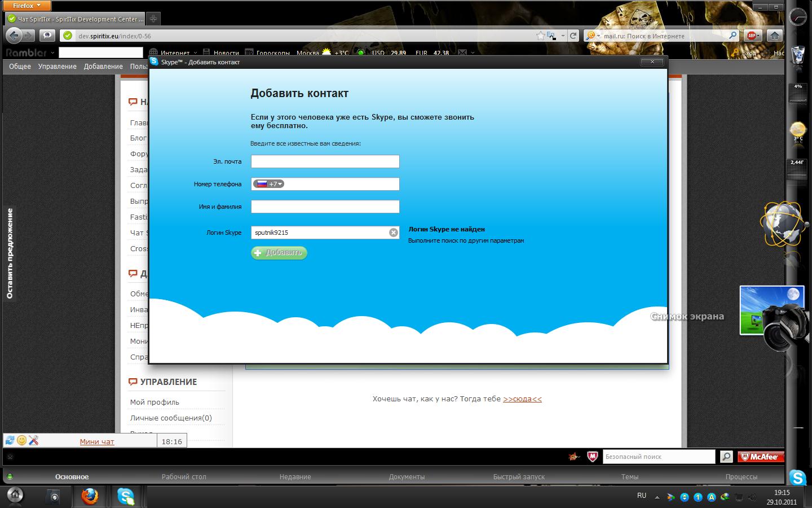Switch to the Рабочий стол dock tab
Viewport: 812px width, 508px height.
[184, 477]
